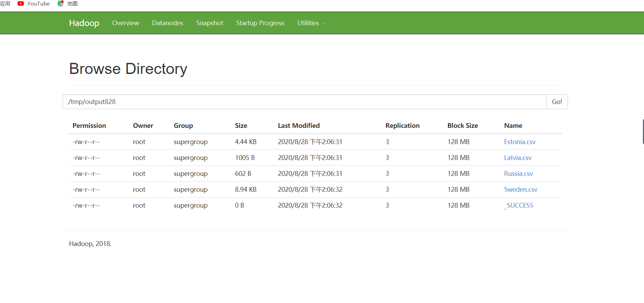Click the Replication column header
This screenshot has width=644, height=303.
coord(402,125)
